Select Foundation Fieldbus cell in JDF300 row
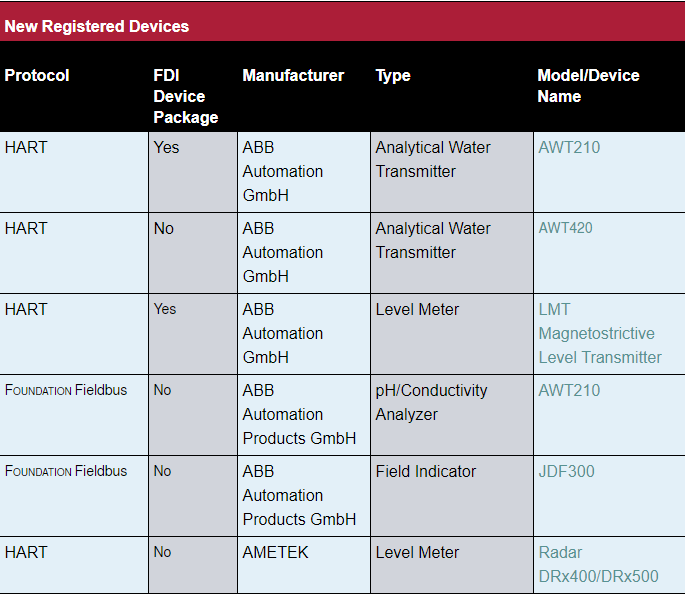Screen dimensions: 685x594 click(x=66, y=471)
